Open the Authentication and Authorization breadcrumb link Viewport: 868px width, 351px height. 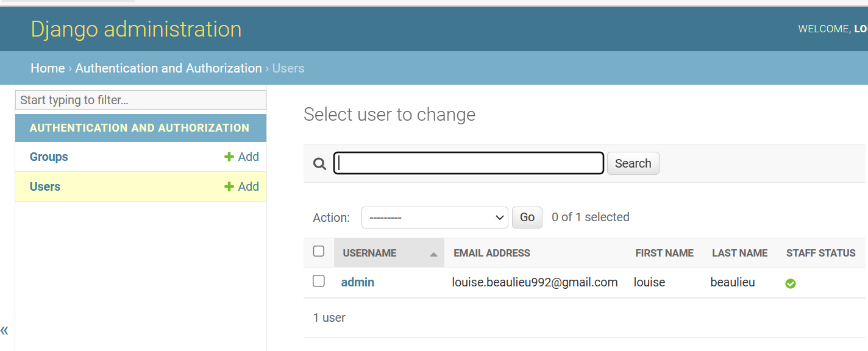[169, 68]
